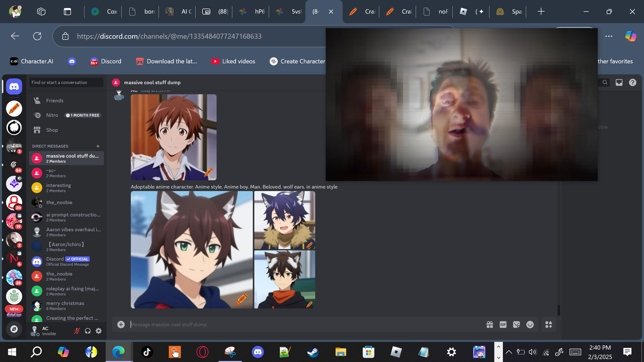Open Discord inbox icon

coord(619,82)
